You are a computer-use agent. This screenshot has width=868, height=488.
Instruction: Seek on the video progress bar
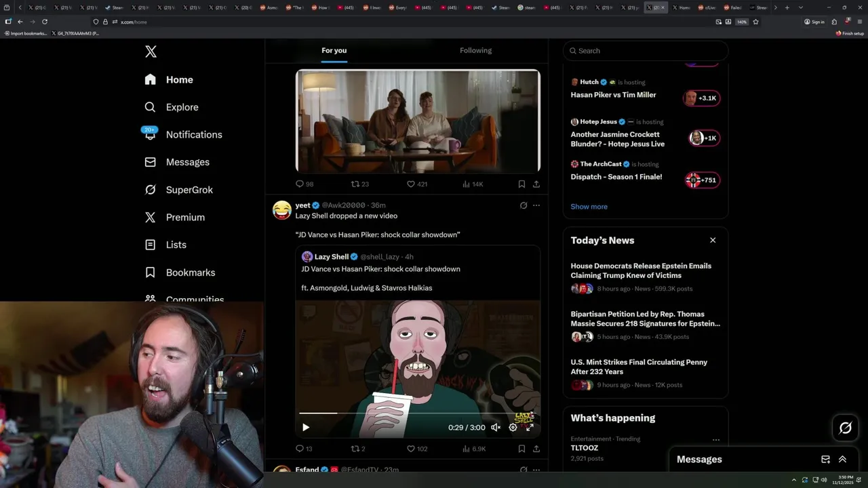coord(418,413)
